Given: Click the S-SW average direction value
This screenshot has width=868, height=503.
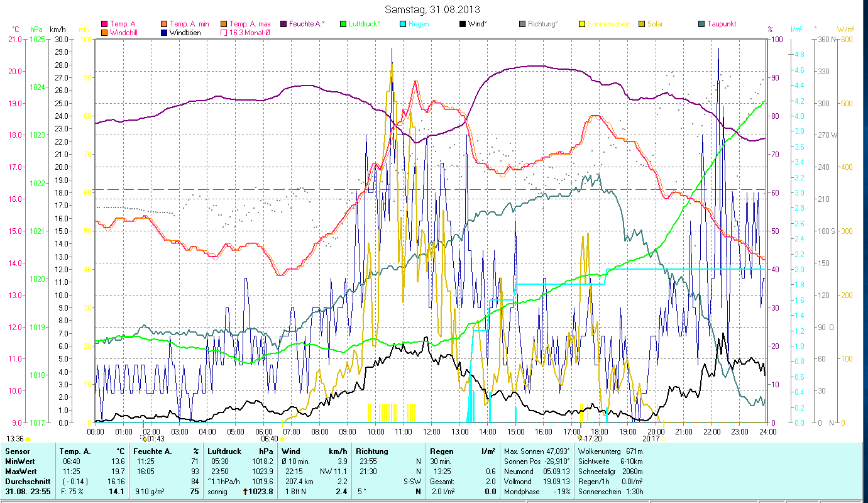Looking at the screenshot, I should click(412, 482).
